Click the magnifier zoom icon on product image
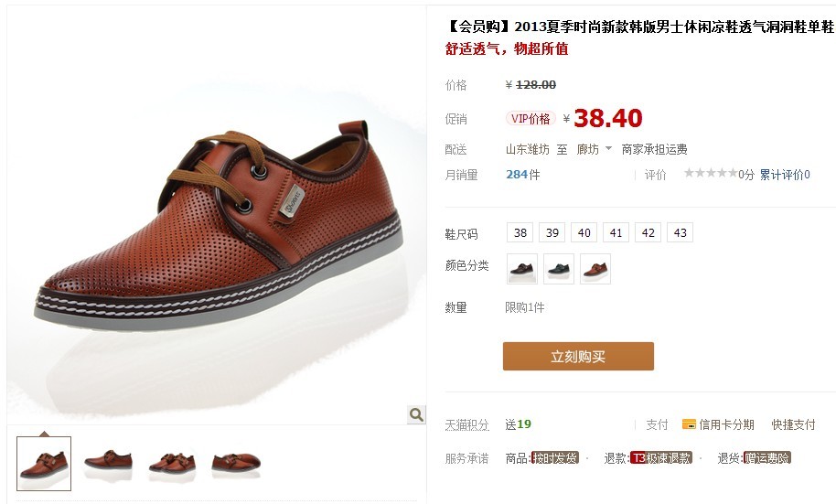This screenshot has width=836, height=504. pos(416,413)
